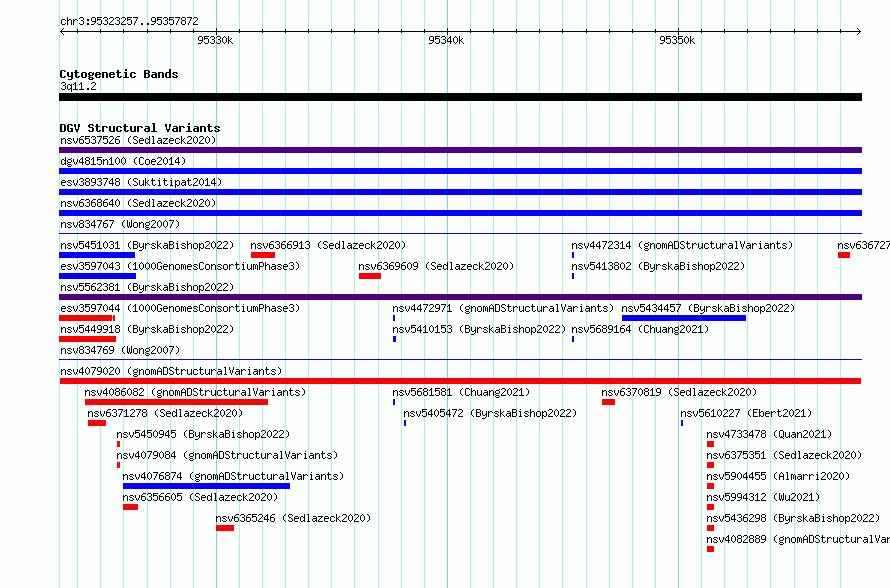Click the blue bar under esv3893748
890x588 pixels.
(460, 192)
